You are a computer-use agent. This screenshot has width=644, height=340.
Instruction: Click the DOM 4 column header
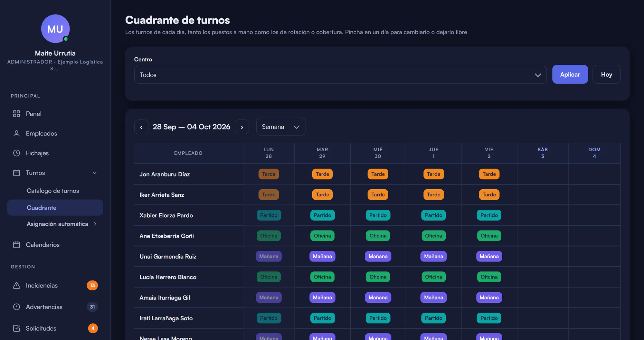point(594,153)
